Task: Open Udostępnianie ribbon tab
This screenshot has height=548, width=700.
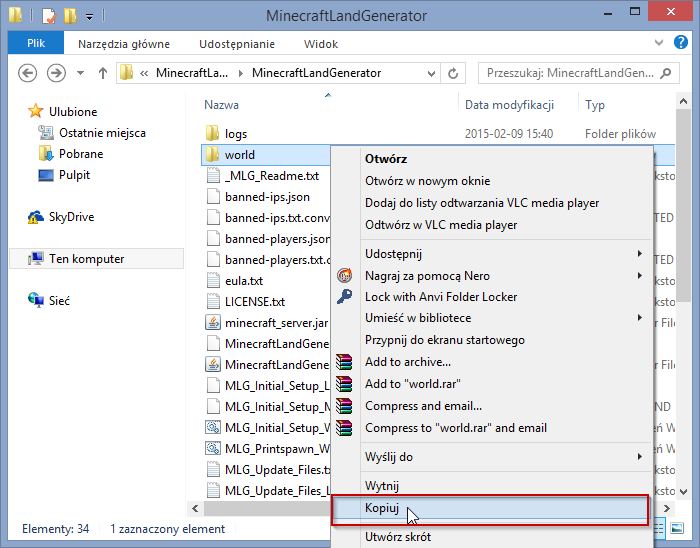Action: point(237,44)
